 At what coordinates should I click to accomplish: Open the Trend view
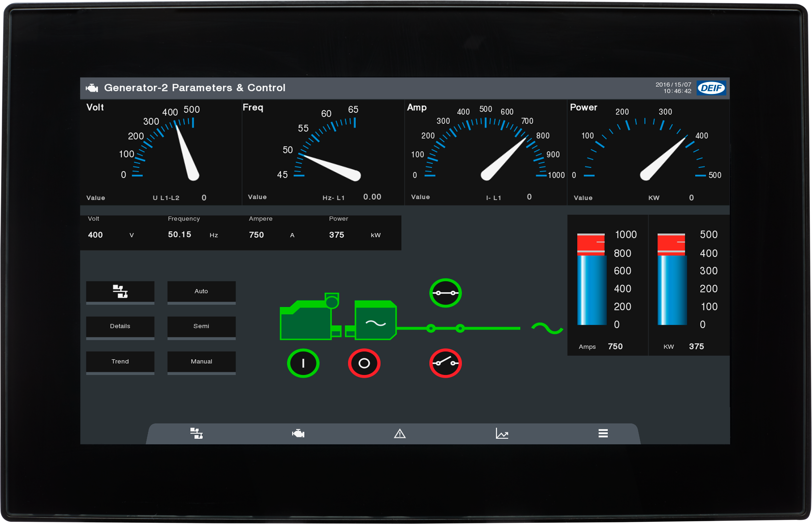click(x=120, y=361)
